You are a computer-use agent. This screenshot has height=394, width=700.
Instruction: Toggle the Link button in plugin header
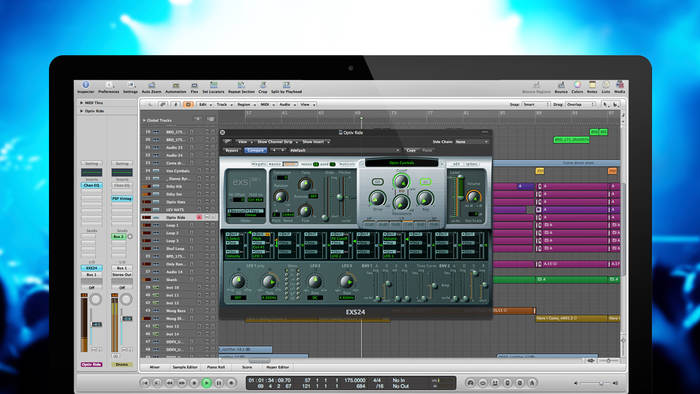click(x=227, y=141)
